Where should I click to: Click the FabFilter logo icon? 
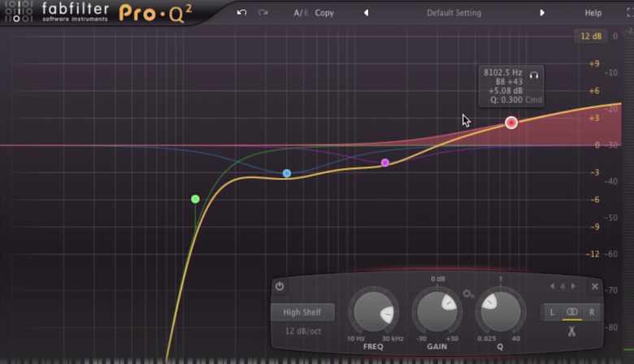click(x=19, y=11)
